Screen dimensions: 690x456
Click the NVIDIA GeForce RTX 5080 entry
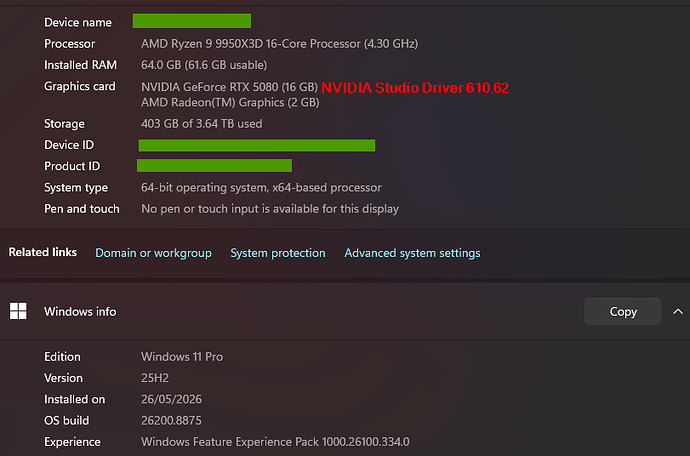pos(229,87)
